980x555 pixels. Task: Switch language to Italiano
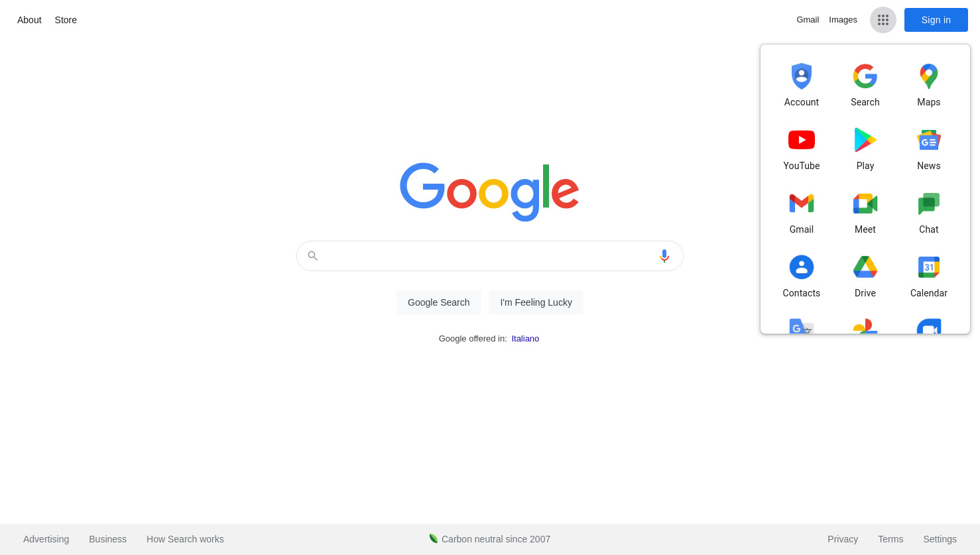[x=525, y=339]
